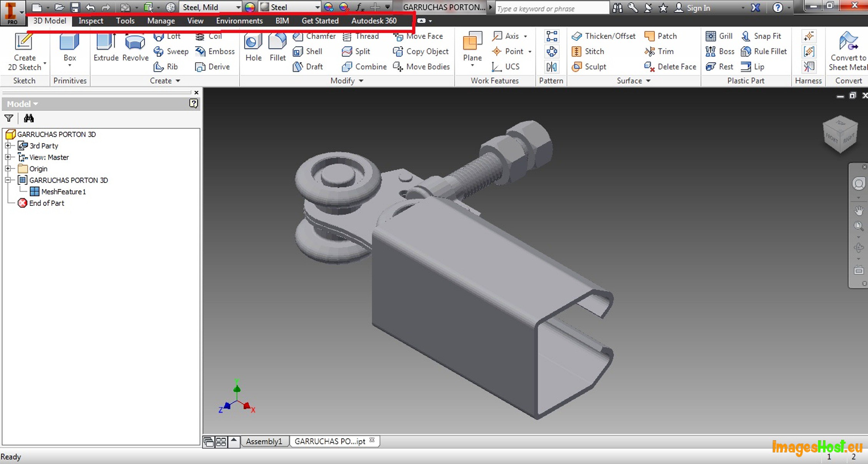Click the mirror pattern tool
The width and height of the screenshot is (868, 464).
[x=552, y=67]
